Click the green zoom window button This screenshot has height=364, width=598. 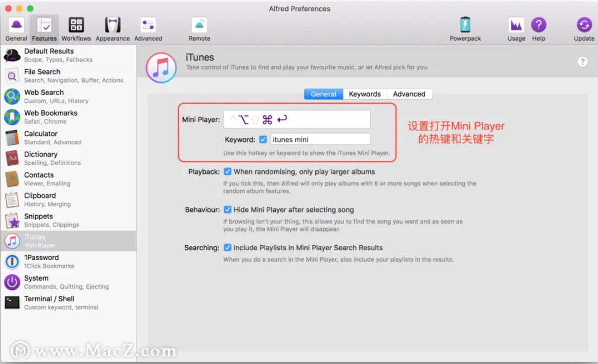click(x=30, y=8)
